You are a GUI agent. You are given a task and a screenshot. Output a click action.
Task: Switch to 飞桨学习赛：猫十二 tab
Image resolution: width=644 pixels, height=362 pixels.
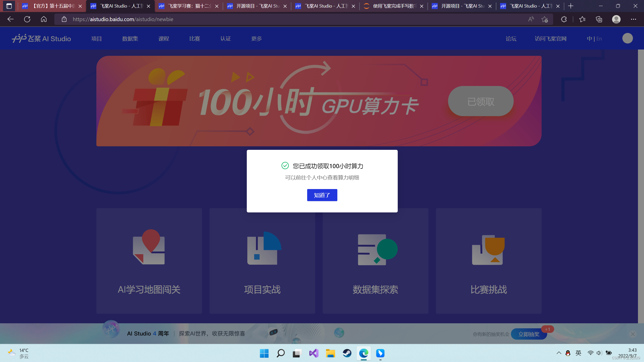point(189,6)
